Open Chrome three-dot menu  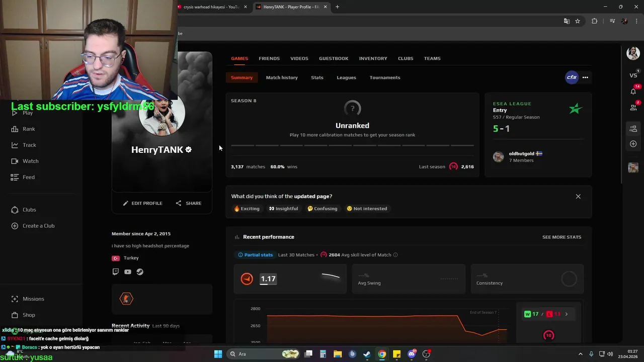(x=636, y=21)
